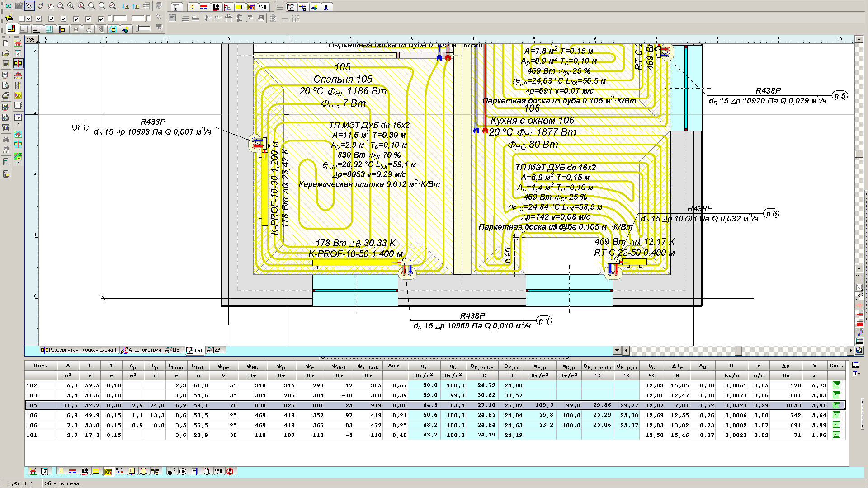Viewport: 868px width, 488px height.
Task: Click the play calculation icon in bottom toolbar
Action: point(183,472)
